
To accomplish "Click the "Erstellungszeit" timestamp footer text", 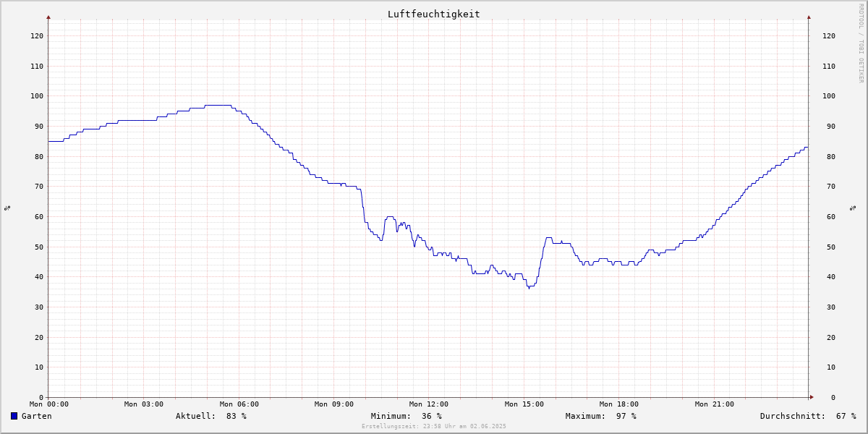I will pyautogui.click(x=434, y=426).
